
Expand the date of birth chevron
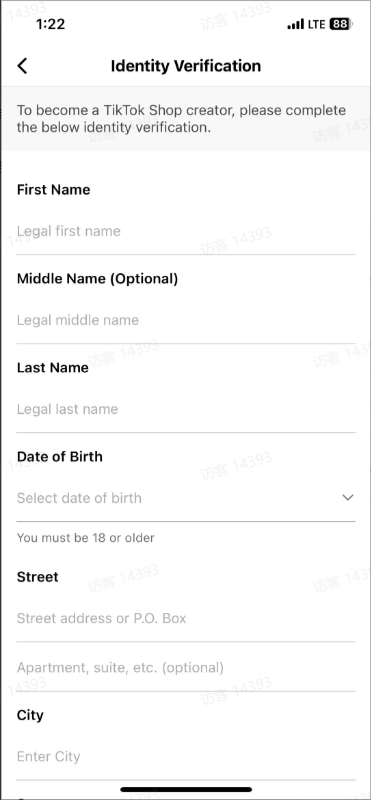point(348,497)
